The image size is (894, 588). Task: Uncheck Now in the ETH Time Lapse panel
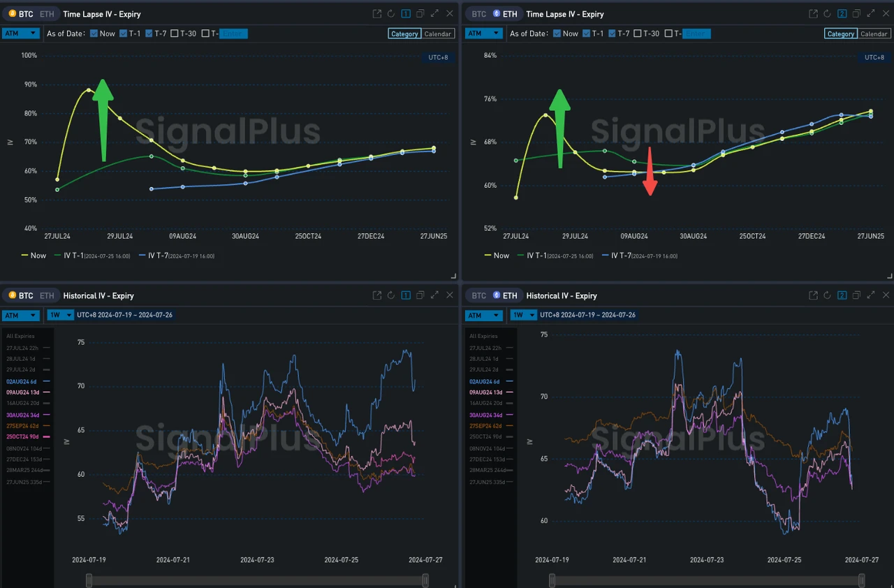[557, 34]
